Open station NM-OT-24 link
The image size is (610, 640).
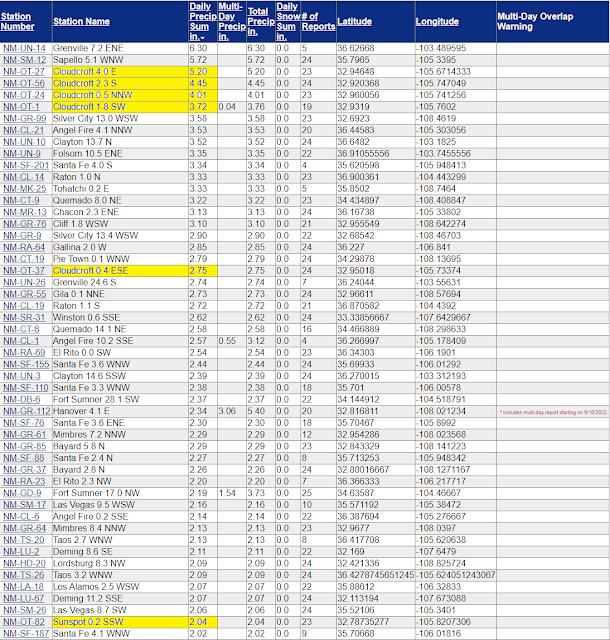[x=24, y=95]
